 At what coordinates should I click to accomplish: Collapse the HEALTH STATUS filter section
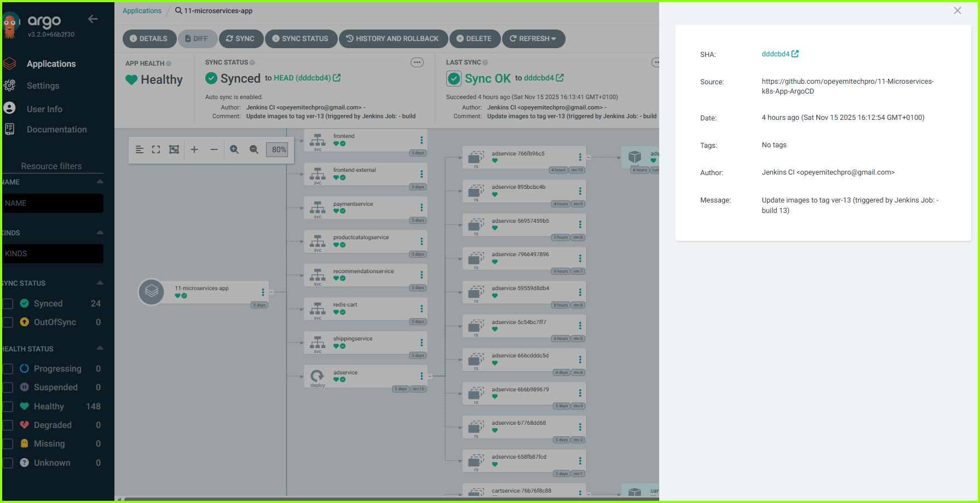(100, 348)
